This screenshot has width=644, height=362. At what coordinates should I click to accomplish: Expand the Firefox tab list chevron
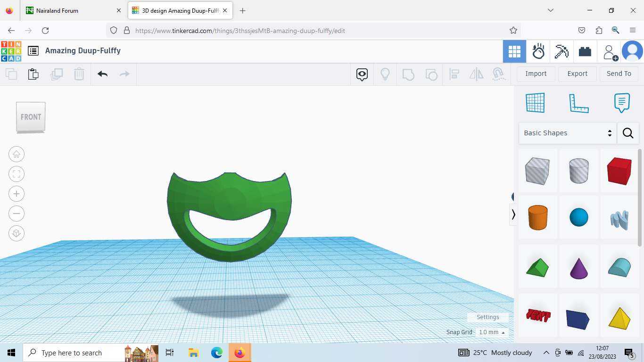point(551,10)
